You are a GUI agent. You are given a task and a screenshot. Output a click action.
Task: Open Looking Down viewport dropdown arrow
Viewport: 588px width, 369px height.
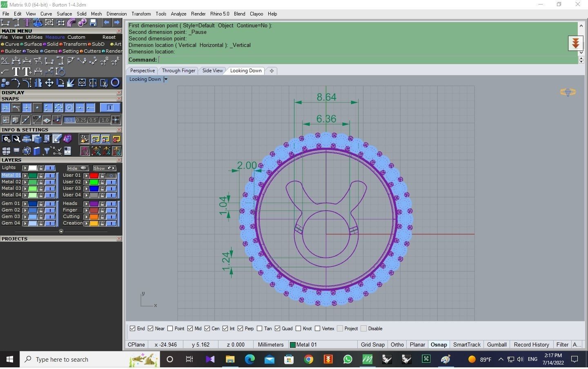coord(165,79)
